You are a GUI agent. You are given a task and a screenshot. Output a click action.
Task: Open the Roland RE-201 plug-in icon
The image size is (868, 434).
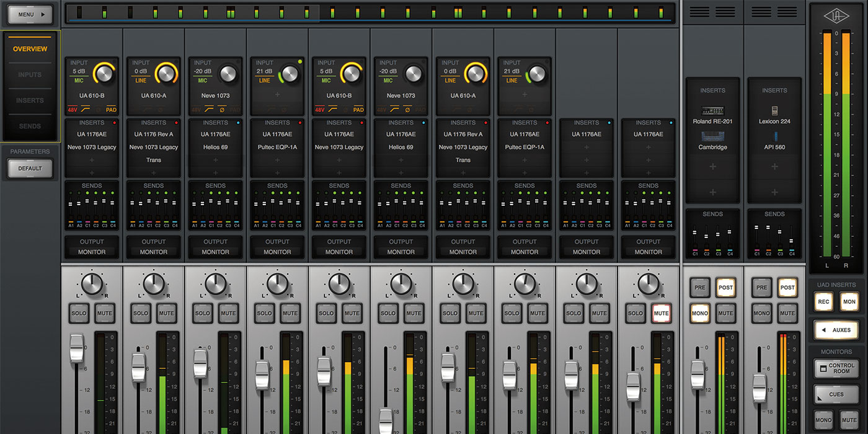[x=712, y=110]
